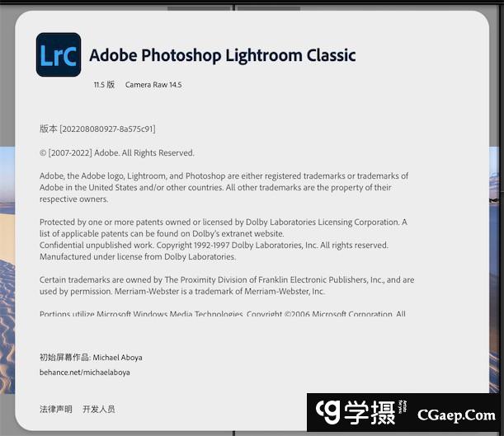The height and width of the screenshot is (436, 504).
Task: Click the CG 学摄 watermark logo
Action: point(360,413)
